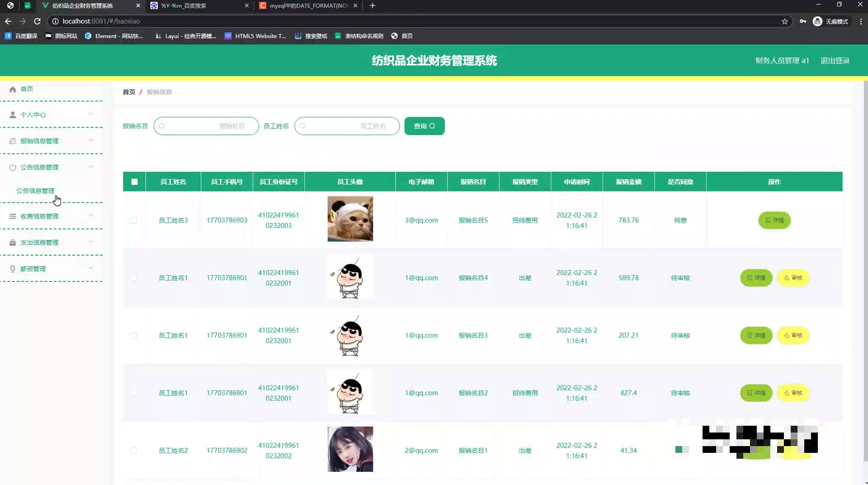Check the row checkbox for 员工姓名2
Viewport: 868px width, 485px height.
134,451
